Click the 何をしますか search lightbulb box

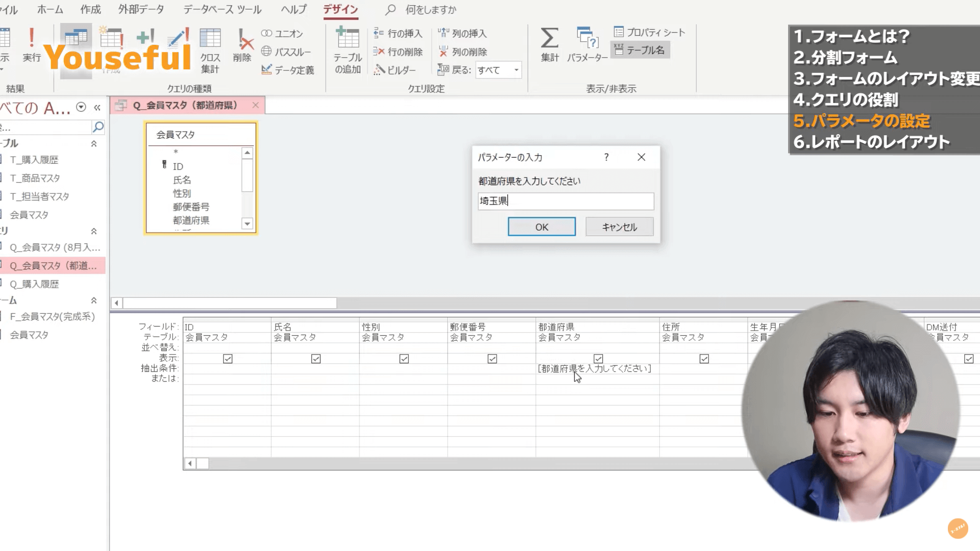[421, 10]
